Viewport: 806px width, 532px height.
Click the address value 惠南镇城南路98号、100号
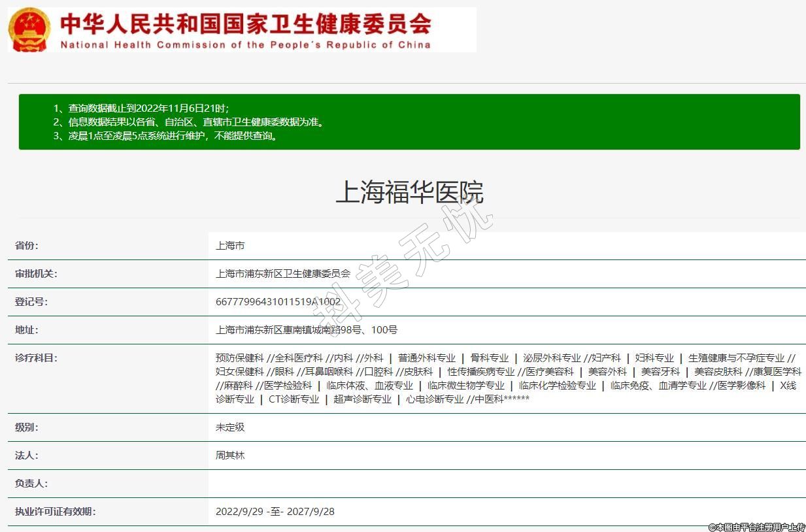(307, 330)
